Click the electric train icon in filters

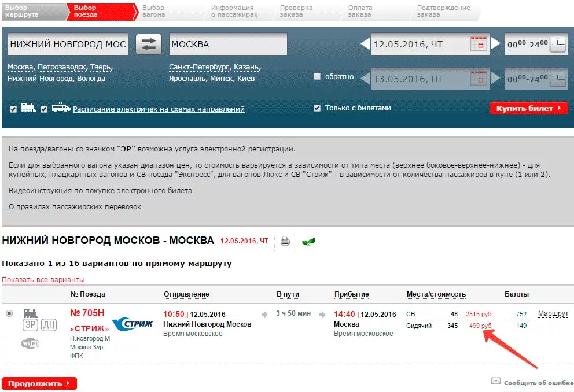tap(61, 107)
